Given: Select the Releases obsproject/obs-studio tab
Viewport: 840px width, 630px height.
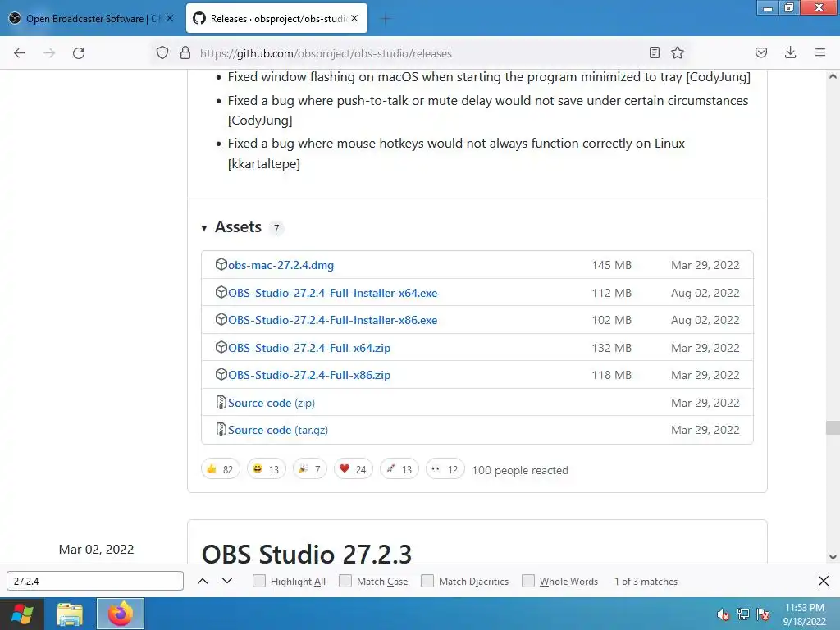Looking at the screenshot, I should 276,19.
